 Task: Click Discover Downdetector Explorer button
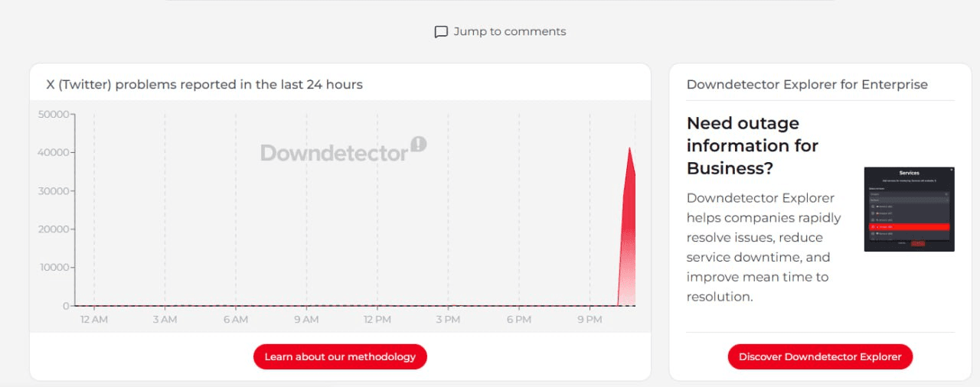tap(820, 356)
